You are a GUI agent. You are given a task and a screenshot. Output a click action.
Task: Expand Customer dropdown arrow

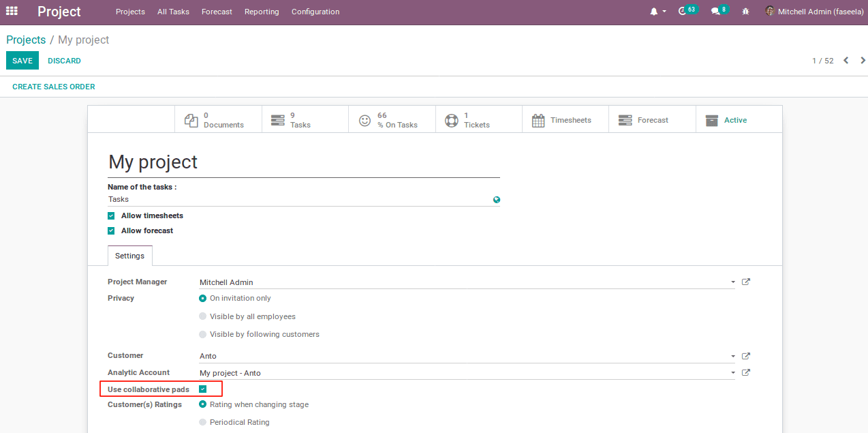click(733, 357)
